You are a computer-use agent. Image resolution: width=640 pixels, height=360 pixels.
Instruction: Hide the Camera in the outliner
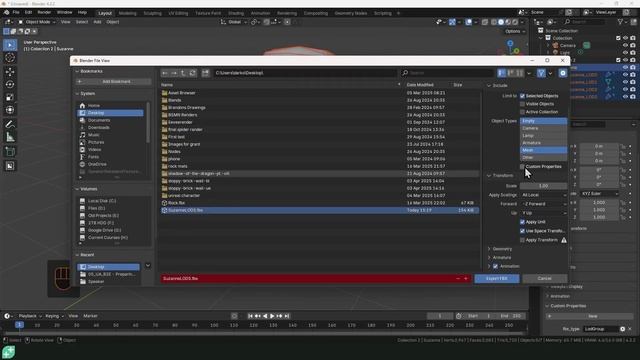point(625,45)
